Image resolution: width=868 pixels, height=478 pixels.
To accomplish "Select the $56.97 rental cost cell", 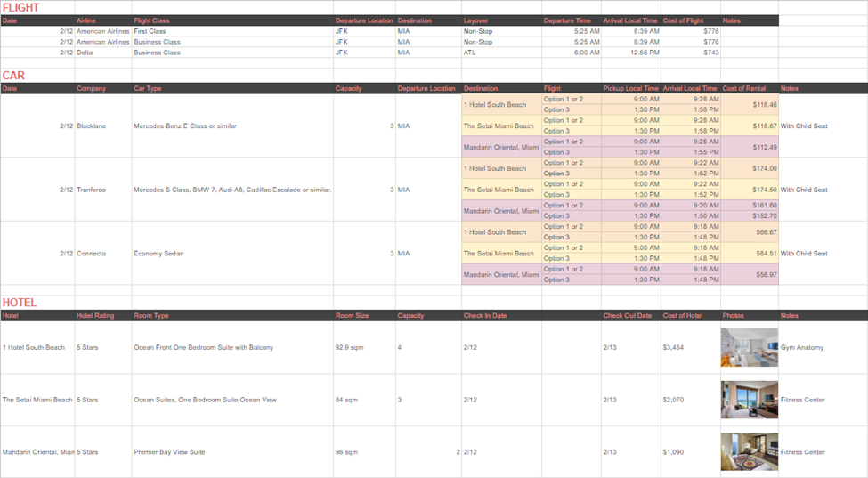I will coord(750,274).
